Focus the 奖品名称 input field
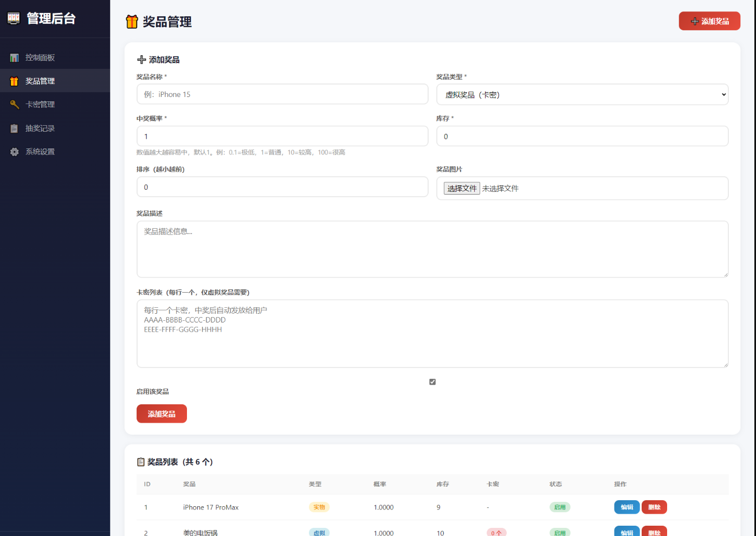The height and width of the screenshot is (536, 756). tap(282, 94)
